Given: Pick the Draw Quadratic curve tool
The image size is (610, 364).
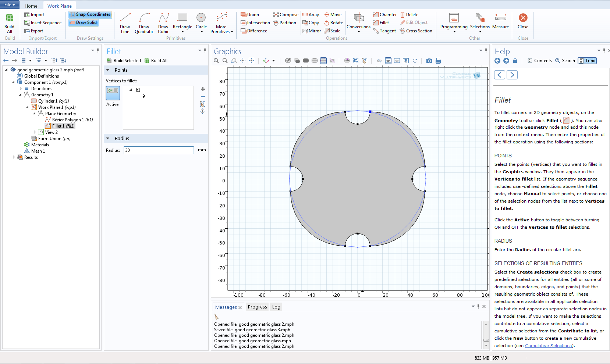Looking at the screenshot, I should pos(144,23).
